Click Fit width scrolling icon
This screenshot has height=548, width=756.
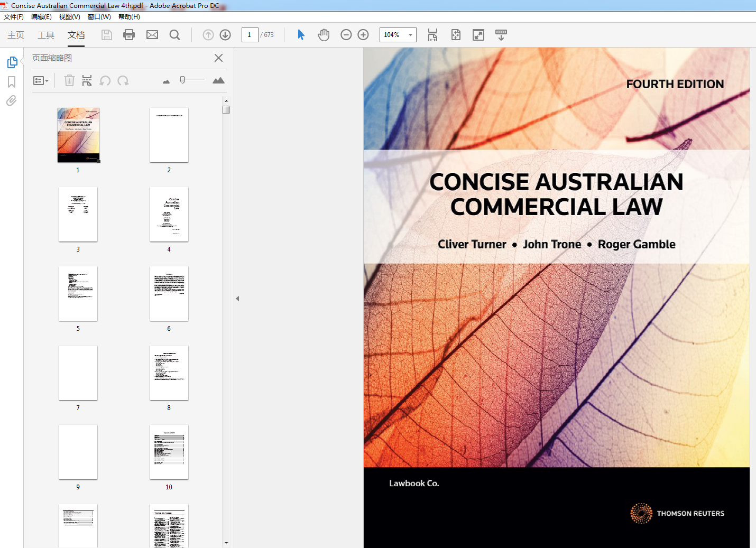(432, 35)
